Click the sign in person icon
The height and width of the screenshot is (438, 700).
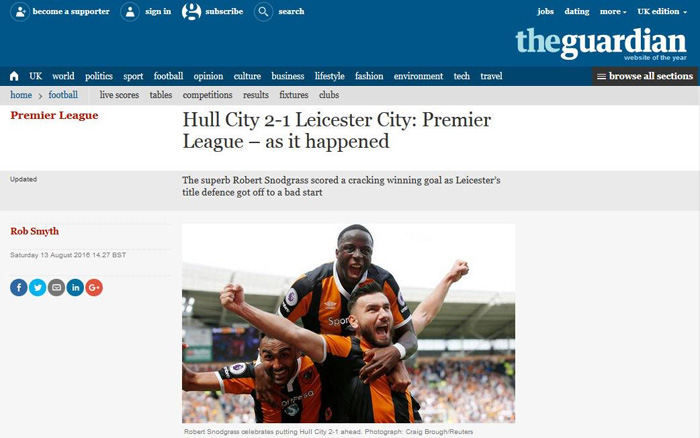pyautogui.click(x=130, y=12)
